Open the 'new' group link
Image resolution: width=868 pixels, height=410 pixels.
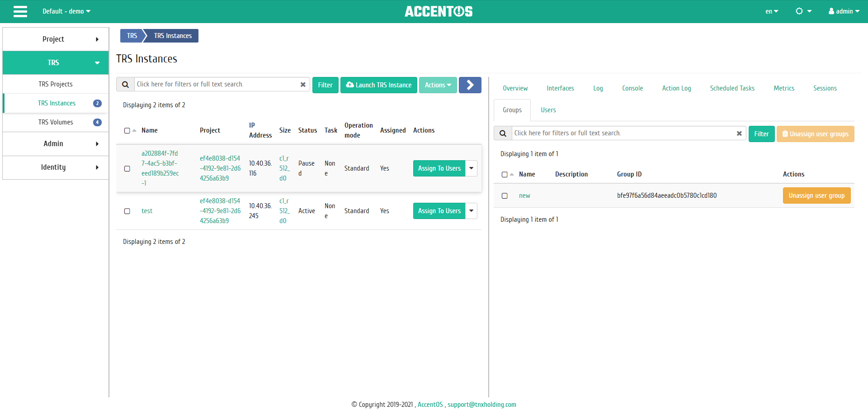click(x=524, y=195)
